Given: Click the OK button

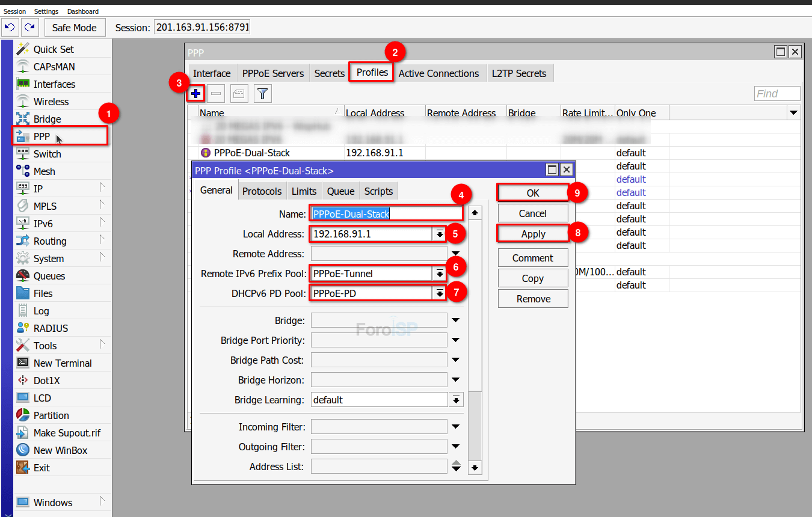Looking at the screenshot, I should (x=533, y=193).
